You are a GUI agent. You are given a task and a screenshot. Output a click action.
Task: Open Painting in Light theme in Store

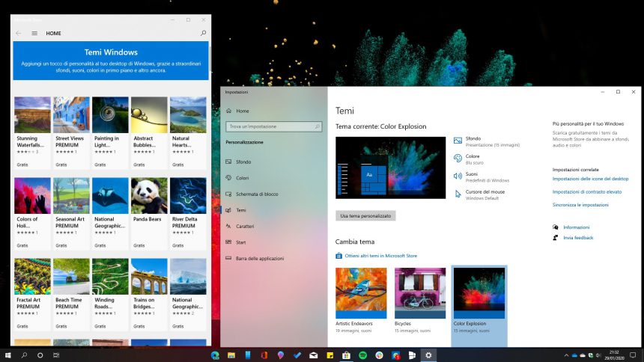110,132
